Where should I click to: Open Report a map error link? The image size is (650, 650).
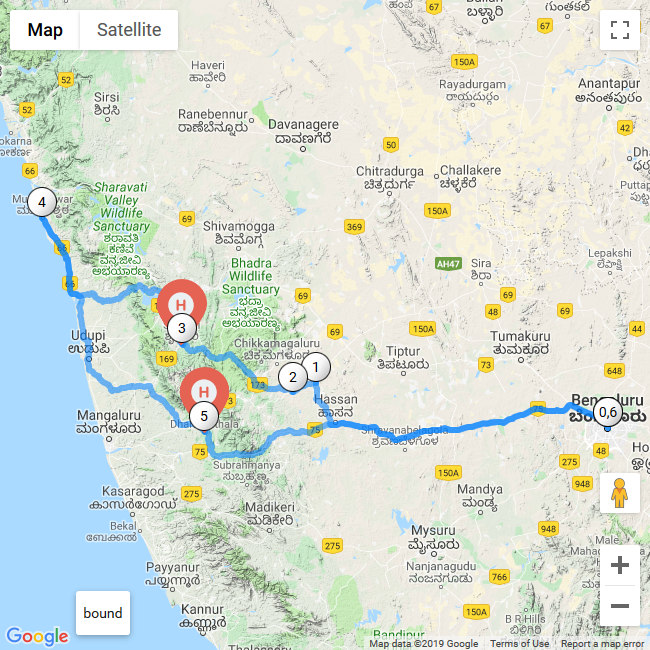tap(602, 644)
